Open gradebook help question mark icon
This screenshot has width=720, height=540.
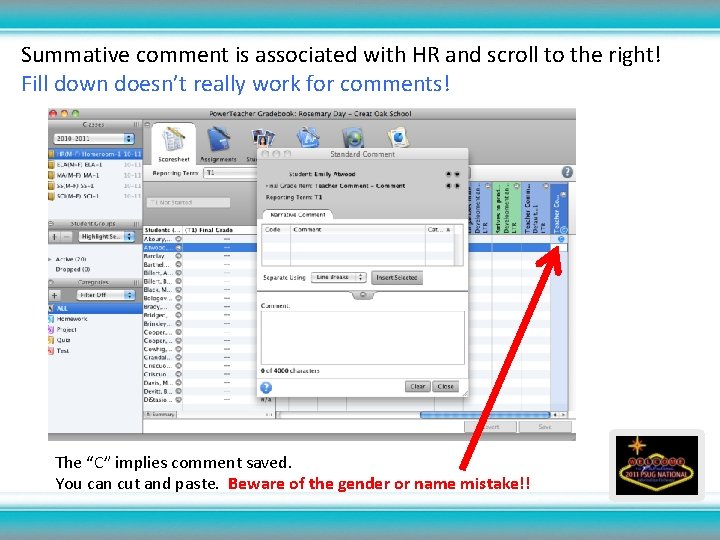[x=567, y=172]
